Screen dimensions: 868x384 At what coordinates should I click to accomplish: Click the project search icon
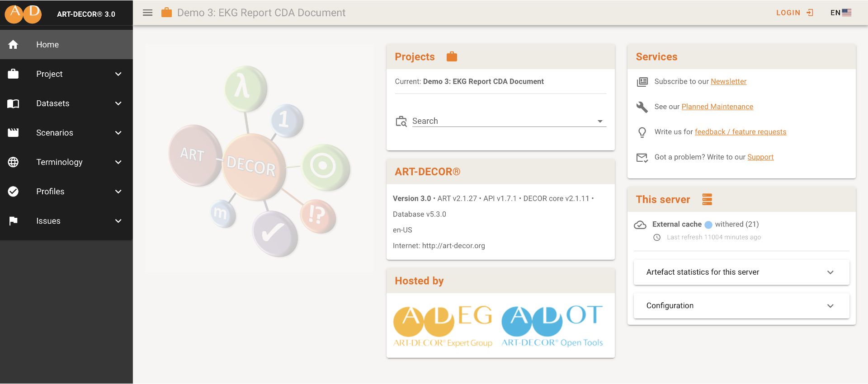401,122
